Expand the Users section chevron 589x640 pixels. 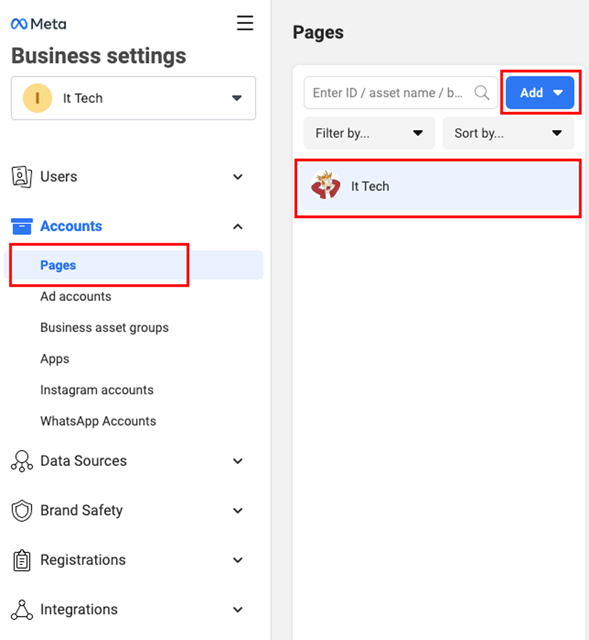click(238, 177)
